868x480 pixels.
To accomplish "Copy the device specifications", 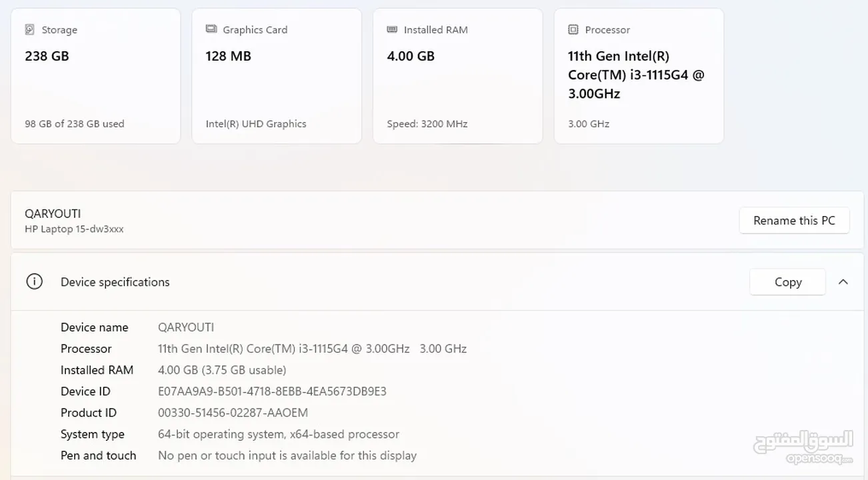I will 788,282.
